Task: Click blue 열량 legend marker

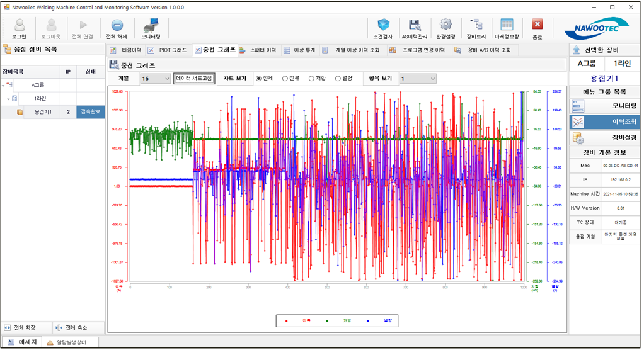Action: pyautogui.click(x=367, y=321)
